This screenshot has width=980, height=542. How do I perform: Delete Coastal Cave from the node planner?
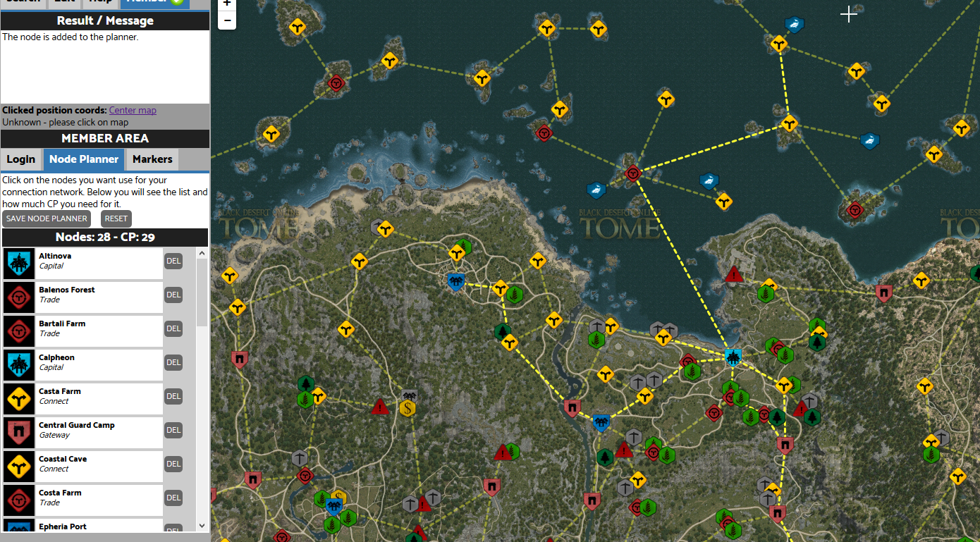(x=173, y=464)
